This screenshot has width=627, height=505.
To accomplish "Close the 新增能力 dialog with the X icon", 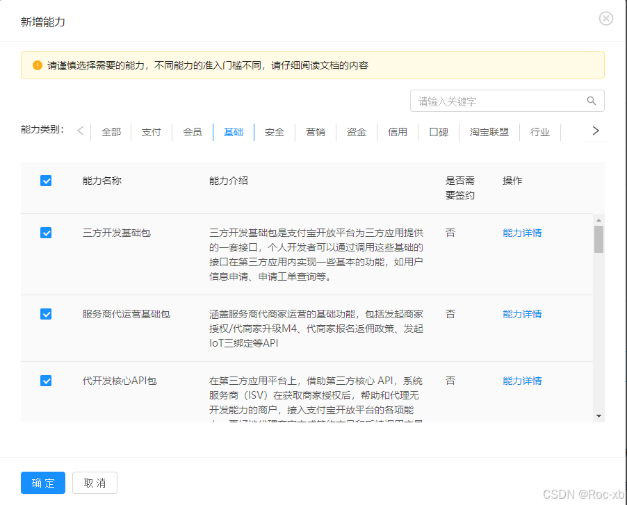I will [605, 18].
